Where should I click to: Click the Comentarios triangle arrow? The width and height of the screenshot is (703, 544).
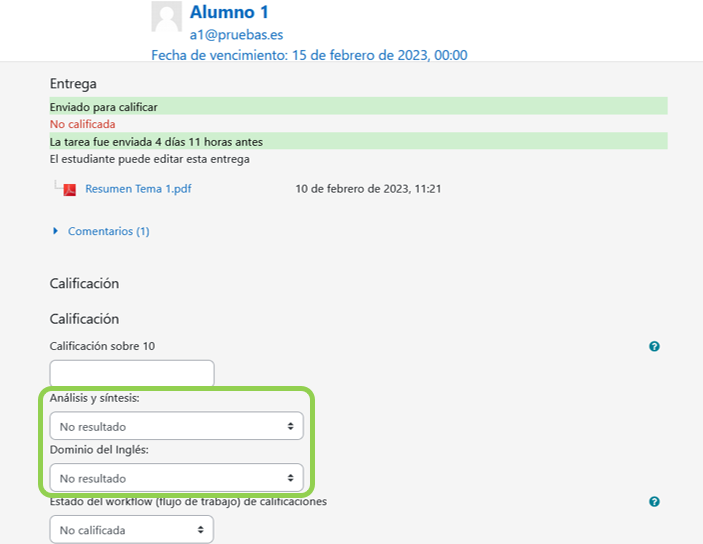pos(55,231)
